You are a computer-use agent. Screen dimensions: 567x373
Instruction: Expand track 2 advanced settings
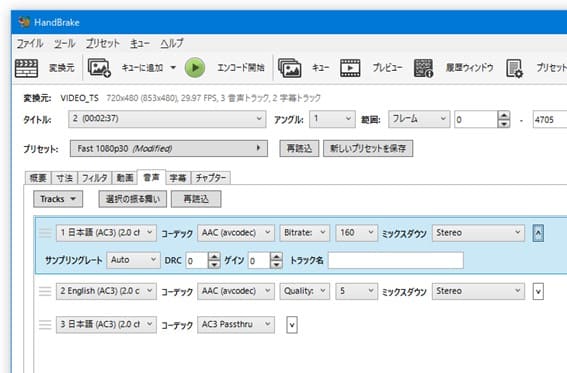point(538,292)
